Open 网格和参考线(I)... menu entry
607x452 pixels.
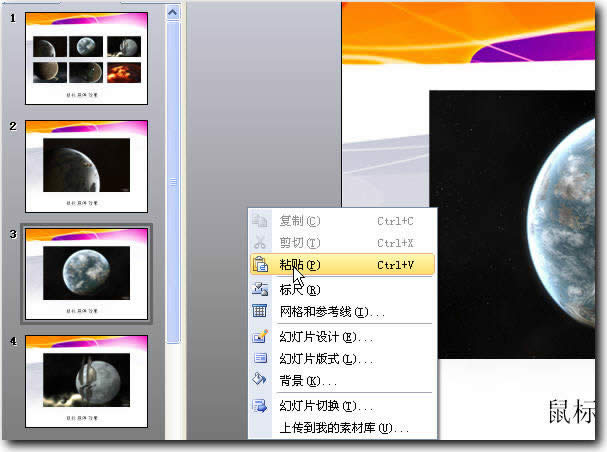(331, 312)
